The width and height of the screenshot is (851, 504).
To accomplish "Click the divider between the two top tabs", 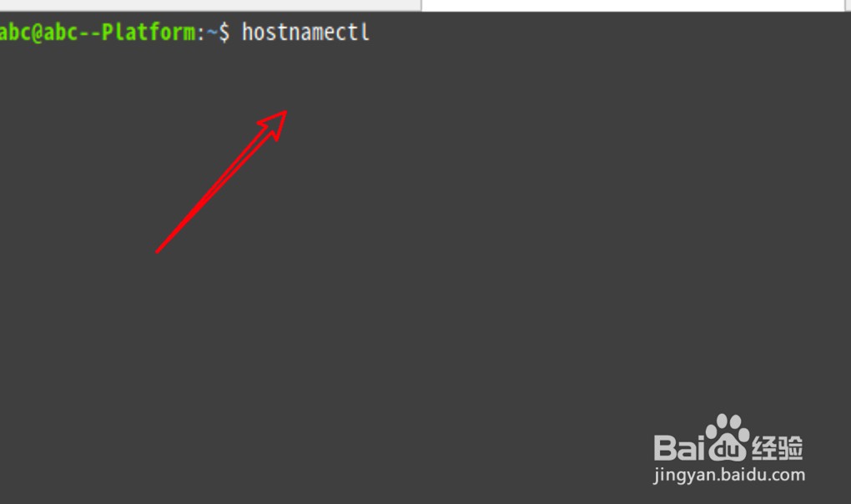I will click(421, 5).
